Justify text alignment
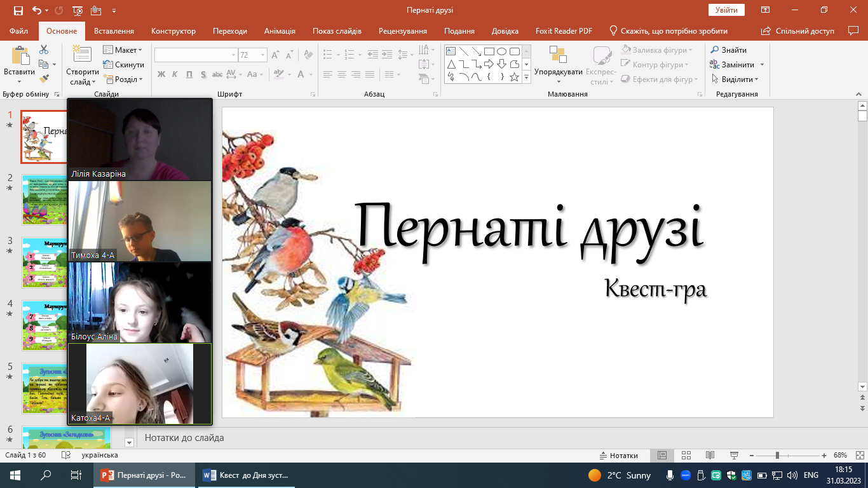Image resolution: width=868 pixels, height=488 pixels. tap(370, 74)
